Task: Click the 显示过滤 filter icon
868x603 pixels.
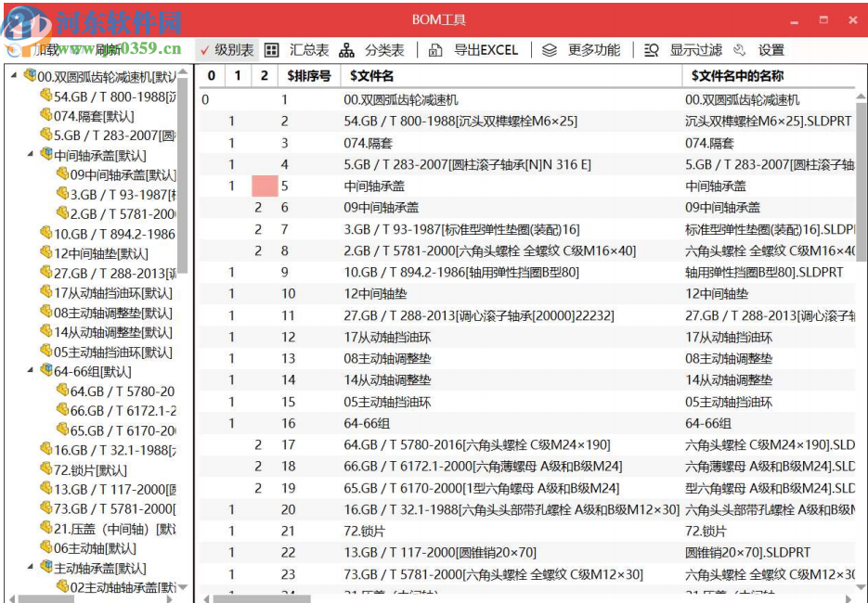Action: [x=652, y=50]
